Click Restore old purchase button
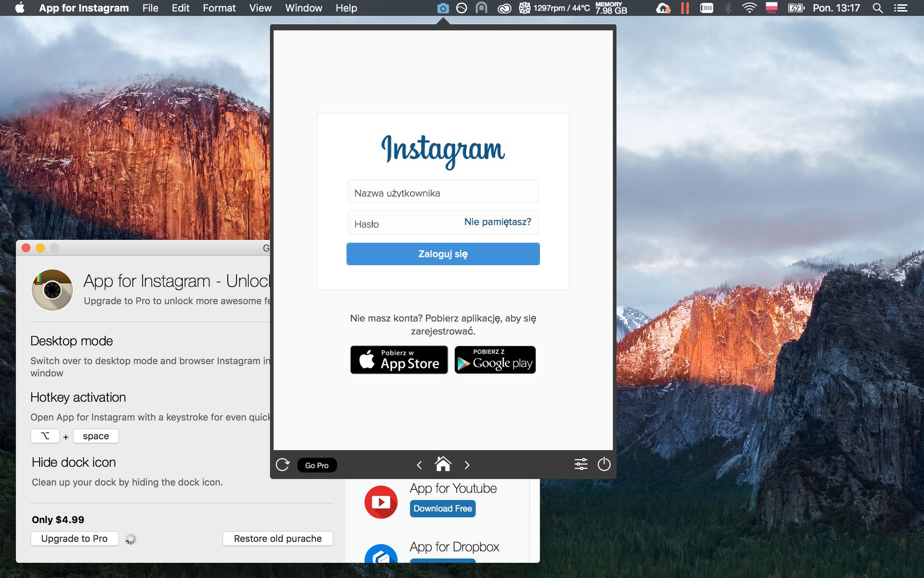924x578 pixels. pos(278,538)
